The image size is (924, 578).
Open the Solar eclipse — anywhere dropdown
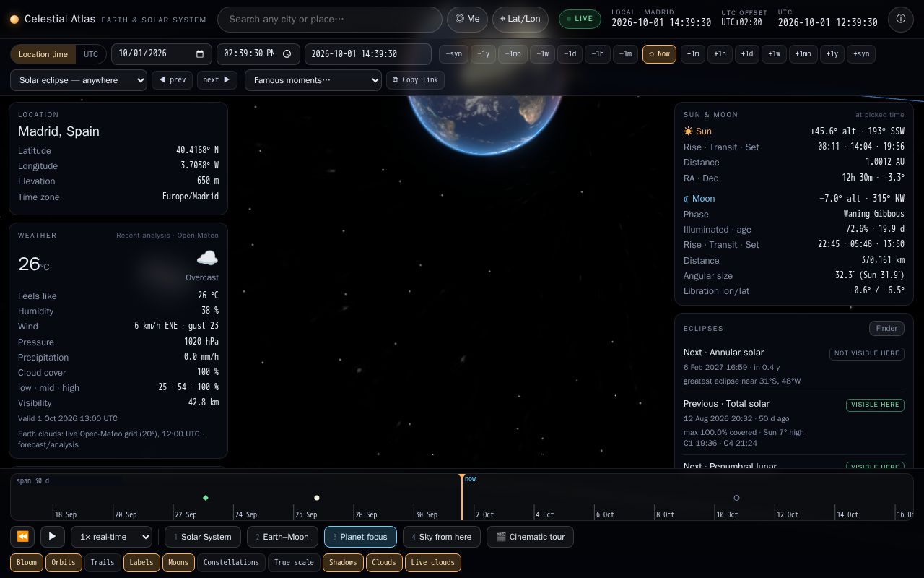pos(79,80)
